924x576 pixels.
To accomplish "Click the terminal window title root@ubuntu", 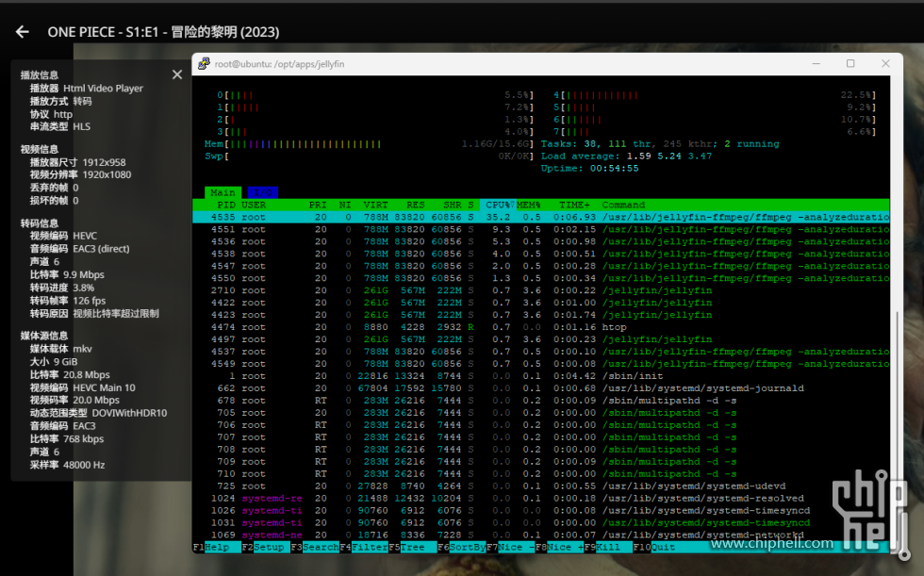I will 279,63.
